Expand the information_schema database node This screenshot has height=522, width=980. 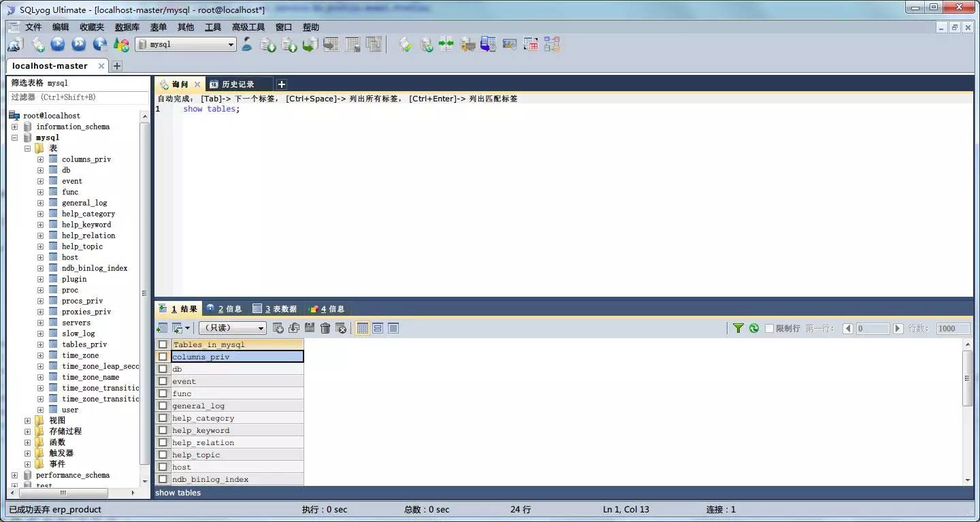tap(14, 127)
